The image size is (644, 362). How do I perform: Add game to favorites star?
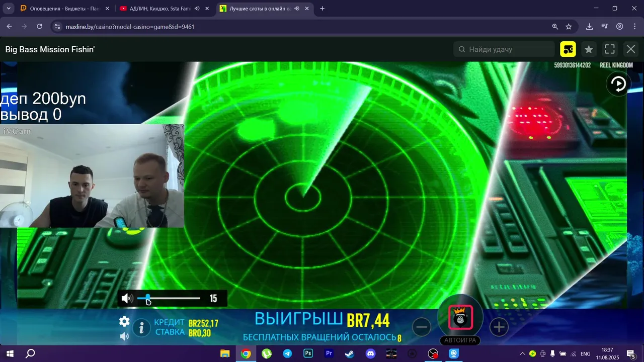click(x=589, y=49)
